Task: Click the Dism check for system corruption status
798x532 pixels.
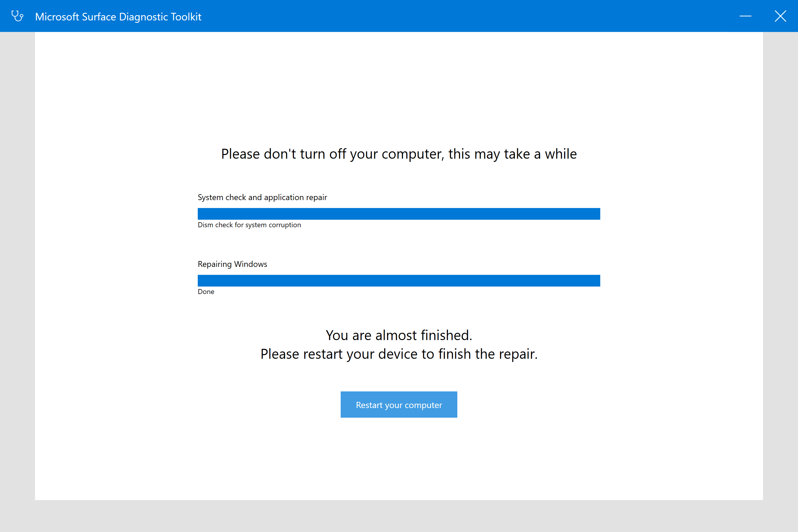Action: (x=249, y=225)
